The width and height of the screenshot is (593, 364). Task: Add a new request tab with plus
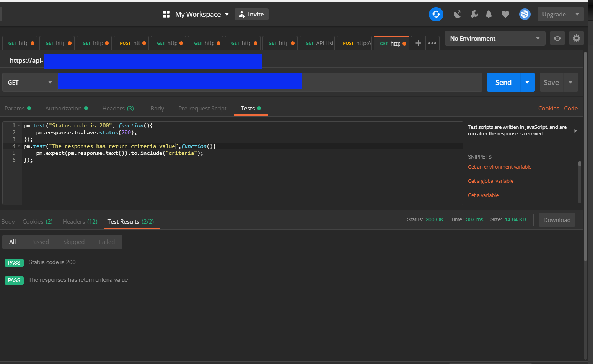[x=418, y=43]
